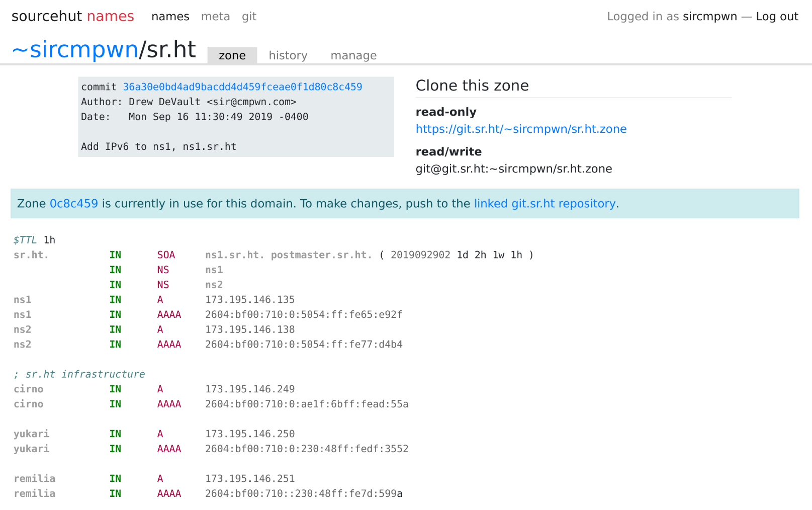Open the read-only clone URL
This screenshot has height=510, width=812.
521,129
